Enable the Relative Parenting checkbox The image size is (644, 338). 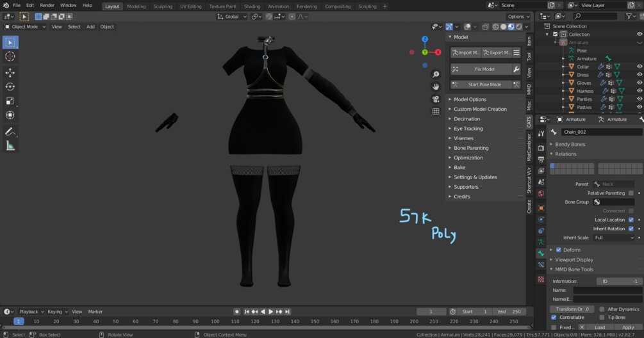[631, 193]
